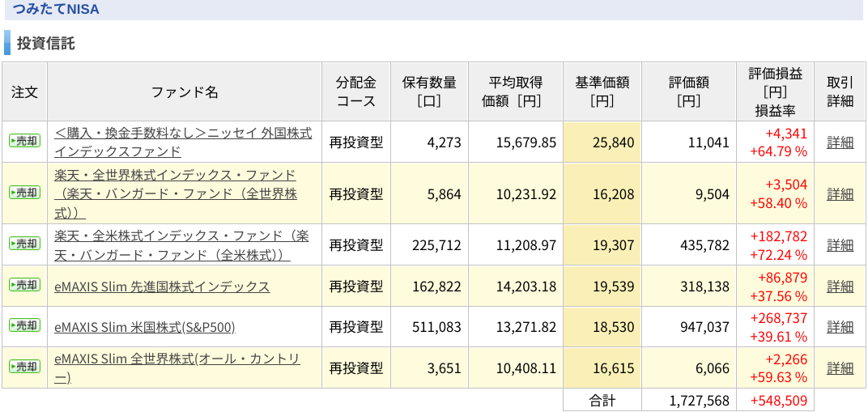Open 楽天・全世界株式インデックス・ファンド link
This screenshot has height=412, width=868.
[176, 193]
